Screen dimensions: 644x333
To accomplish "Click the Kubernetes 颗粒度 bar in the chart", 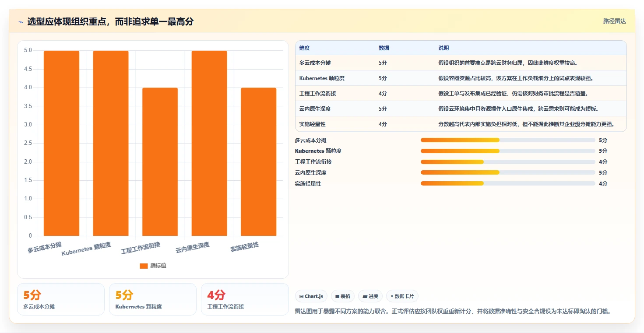I will pyautogui.click(x=111, y=144).
